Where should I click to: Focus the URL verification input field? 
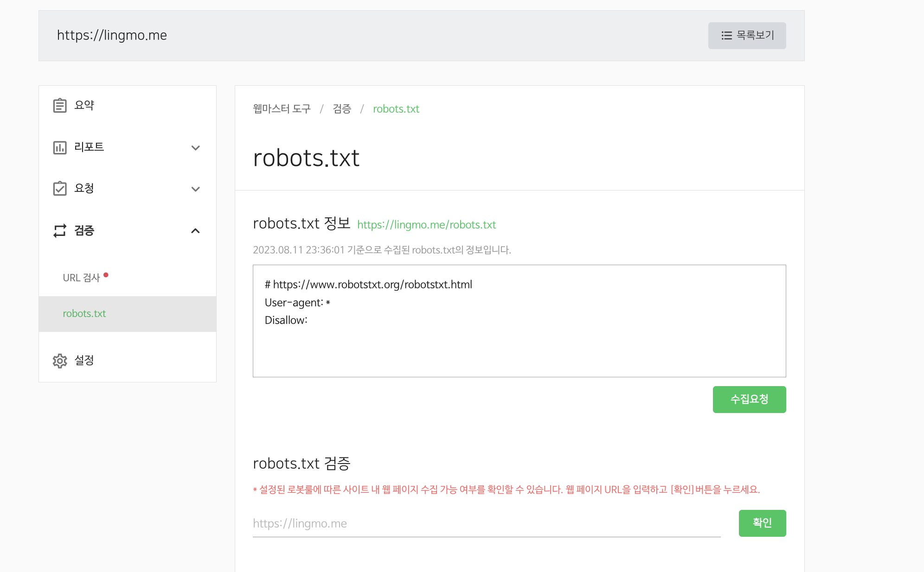pos(486,524)
